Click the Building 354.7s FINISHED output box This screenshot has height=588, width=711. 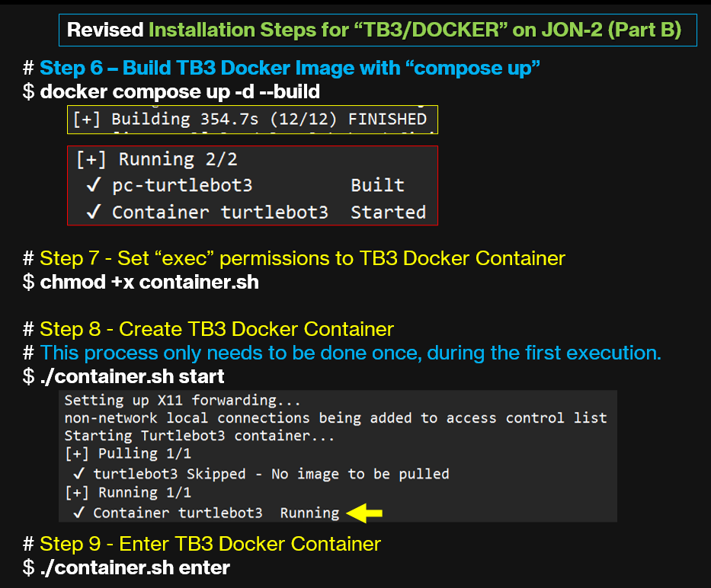252,119
